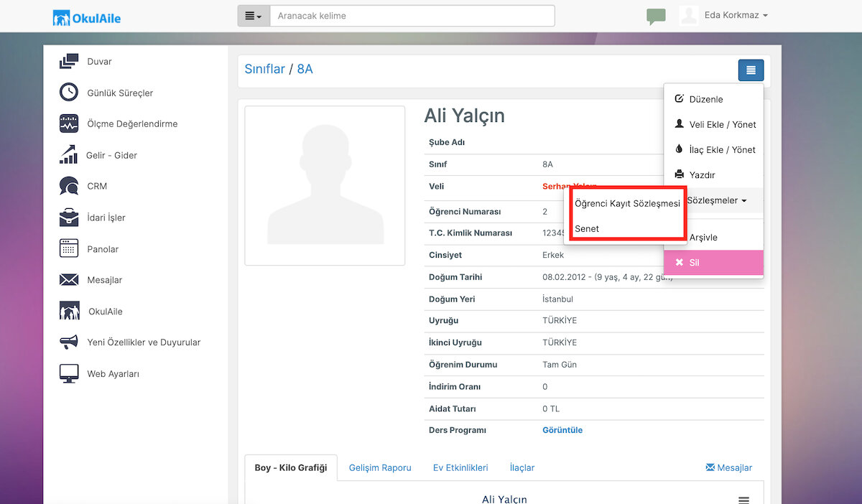862x504 pixels.
Task: Toggle the blue actions menu button
Action: click(x=751, y=70)
